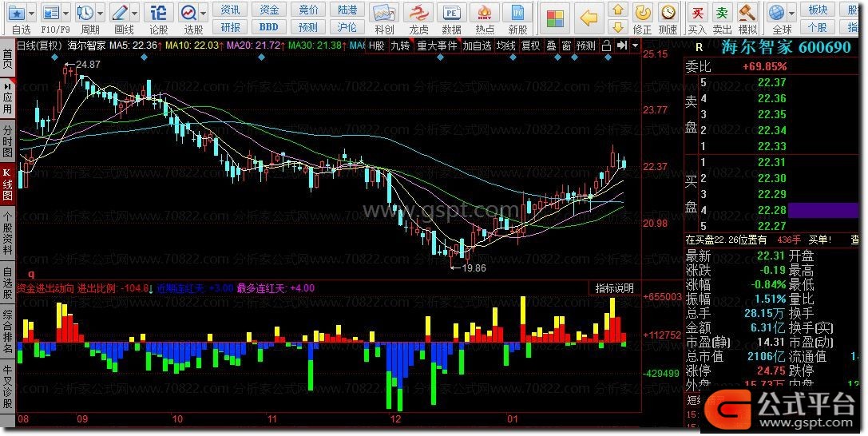
Task: Select the 画线 pencil drawing tool
Action: [x=120, y=12]
